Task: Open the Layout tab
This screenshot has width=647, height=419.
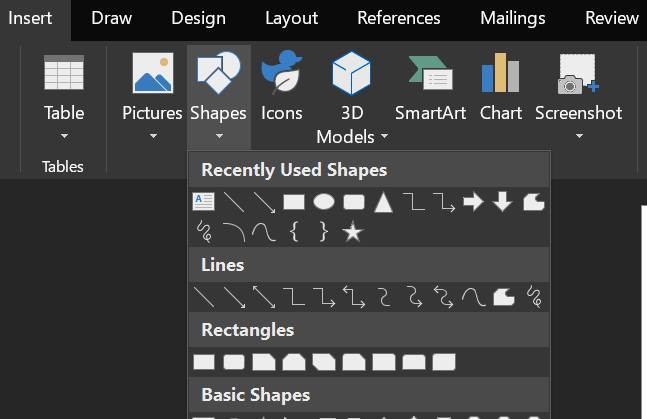Action: tap(291, 18)
